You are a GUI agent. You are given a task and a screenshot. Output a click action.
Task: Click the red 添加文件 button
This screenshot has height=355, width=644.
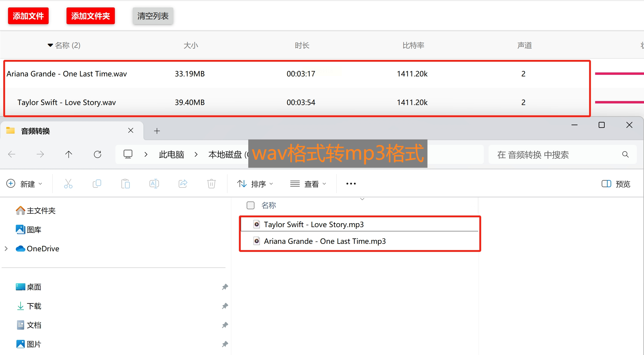(28, 16)
